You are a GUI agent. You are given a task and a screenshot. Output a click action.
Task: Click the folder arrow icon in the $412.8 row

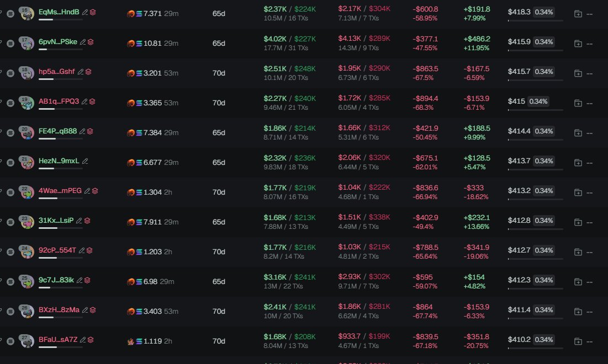click(x=578, y=222)
